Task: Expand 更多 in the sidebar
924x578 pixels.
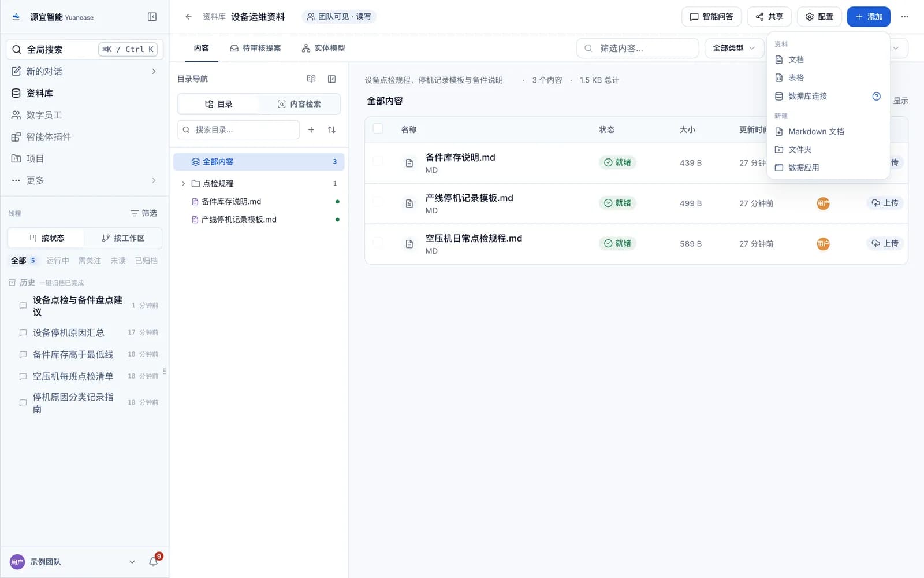Action: (x=84, y=180)
